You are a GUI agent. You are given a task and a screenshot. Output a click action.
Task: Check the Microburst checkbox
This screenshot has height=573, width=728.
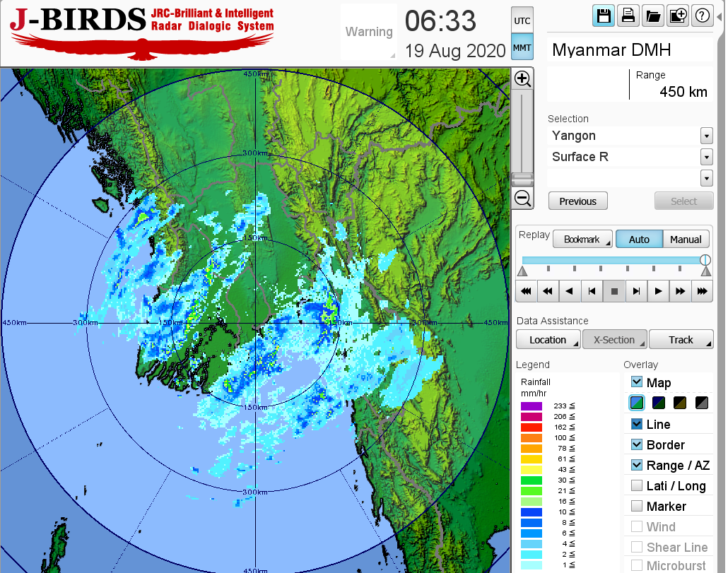(x=637, y=565)
